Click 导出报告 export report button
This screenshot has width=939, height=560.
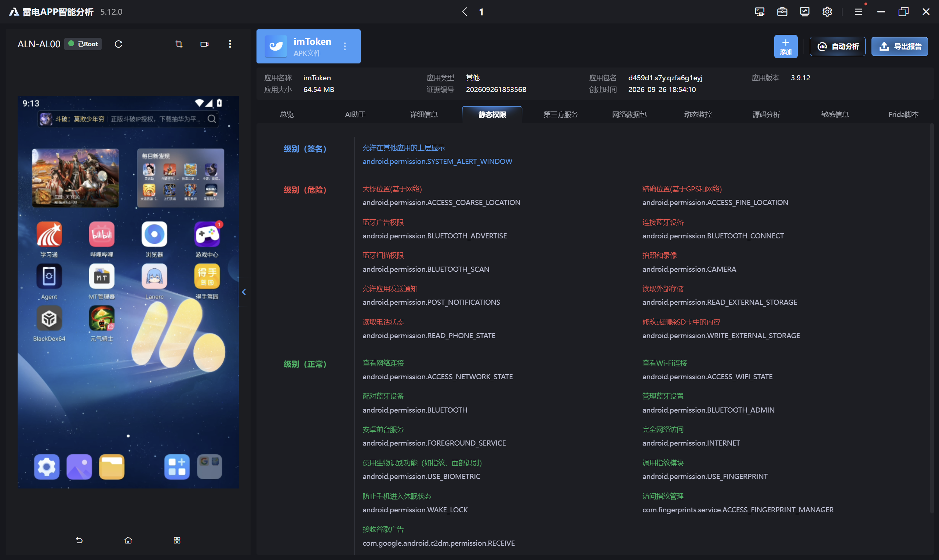[x=899, y=47]
